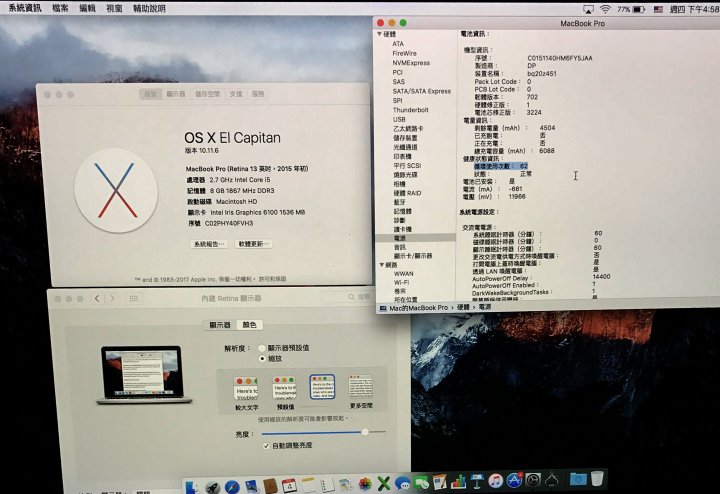This screenshot has width=720, height=494.
Task: Open Photos colorful flower icon
Action: [x=365, y=484]
